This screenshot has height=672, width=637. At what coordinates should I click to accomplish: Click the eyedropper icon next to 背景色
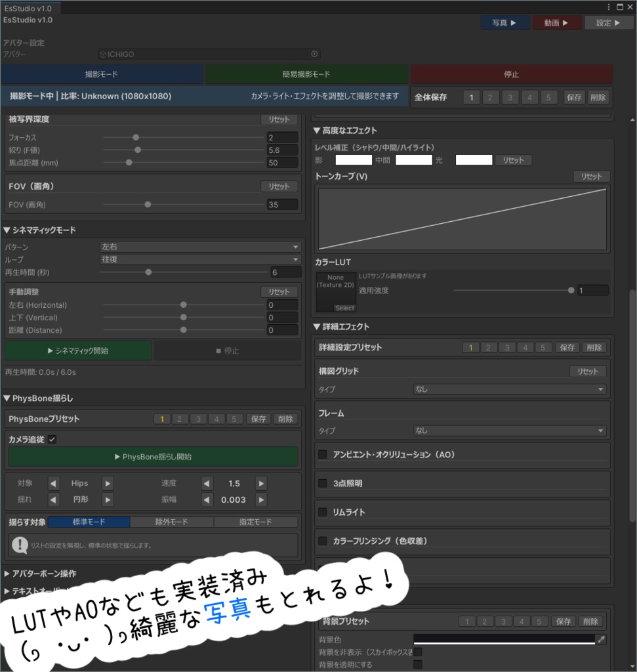(x=601, y=639)
